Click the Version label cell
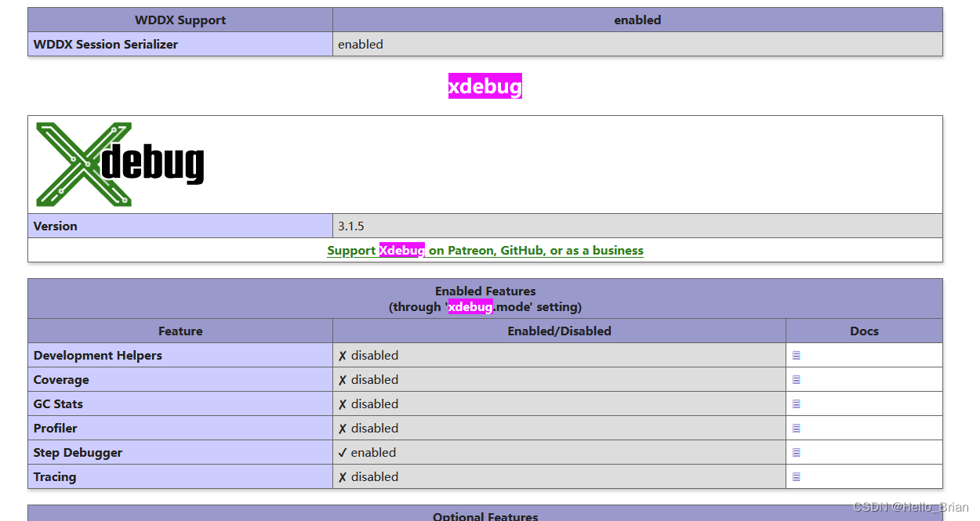This screenshot has height=521, width=980. [180, 226]
